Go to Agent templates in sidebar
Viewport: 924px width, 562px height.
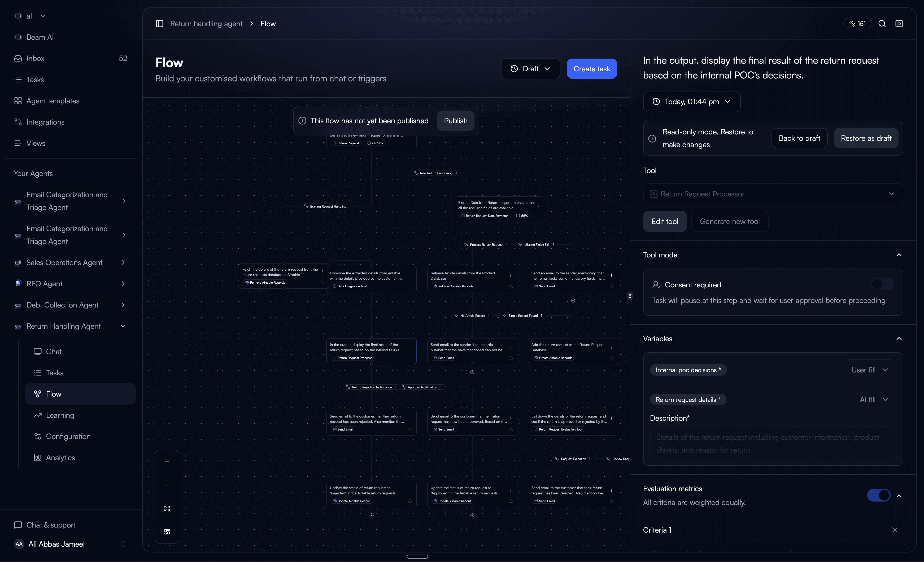click(53, 101)
